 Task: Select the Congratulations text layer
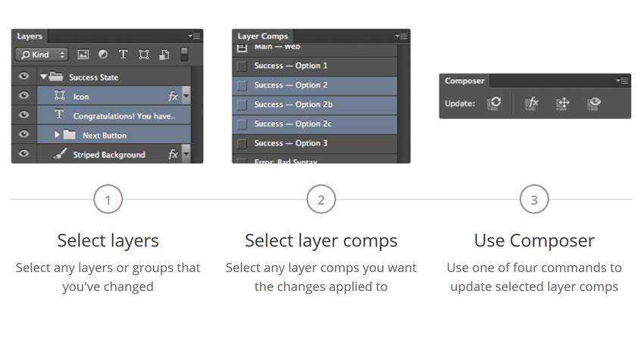pyautogui.click(x=123, y=116)
